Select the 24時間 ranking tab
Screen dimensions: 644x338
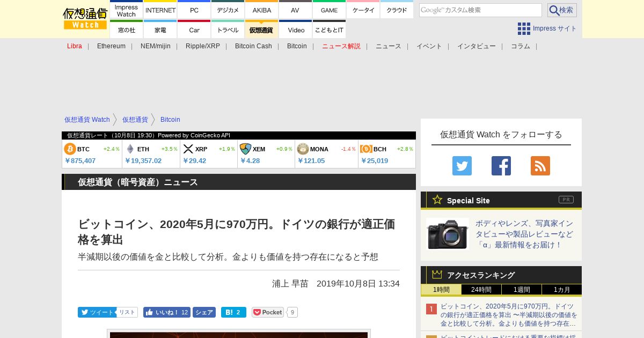[x=481, y=290]
